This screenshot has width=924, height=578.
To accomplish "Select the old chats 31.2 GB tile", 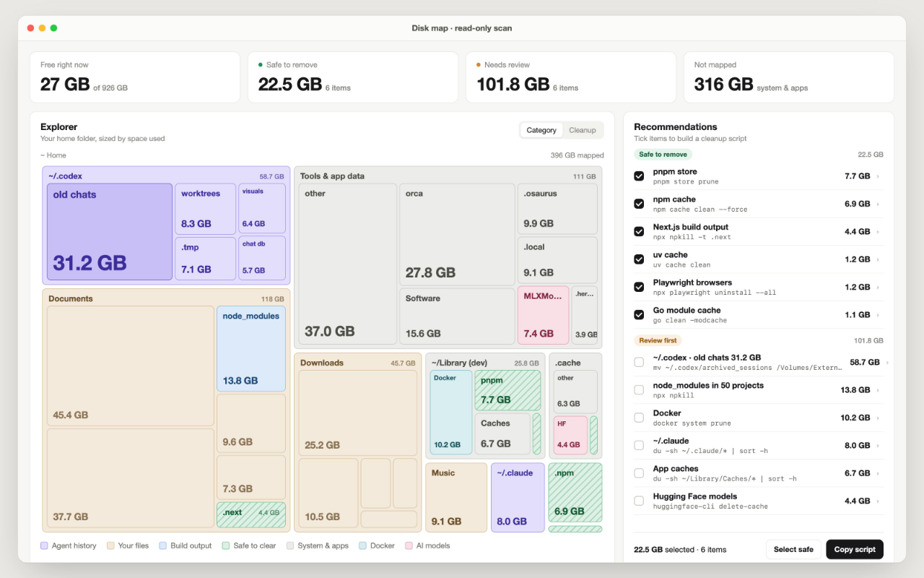I will coord(110,231).
